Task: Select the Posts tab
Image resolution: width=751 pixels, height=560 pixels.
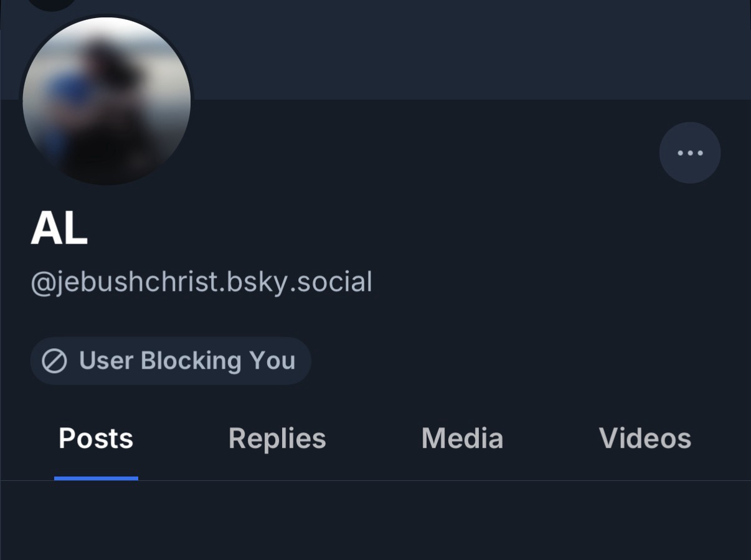Action: 96,439
